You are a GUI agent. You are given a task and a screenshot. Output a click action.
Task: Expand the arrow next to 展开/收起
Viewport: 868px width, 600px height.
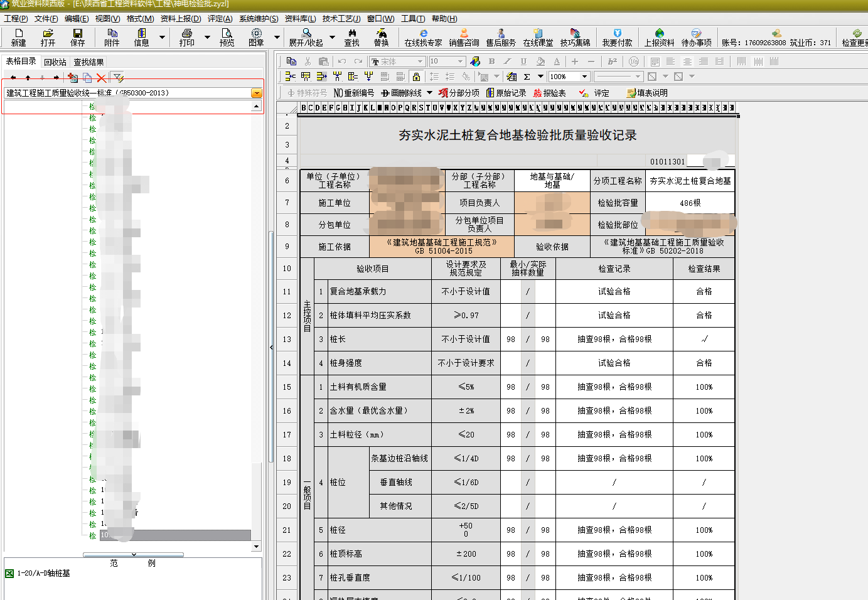pyautogui.click(x=331, y=37)
